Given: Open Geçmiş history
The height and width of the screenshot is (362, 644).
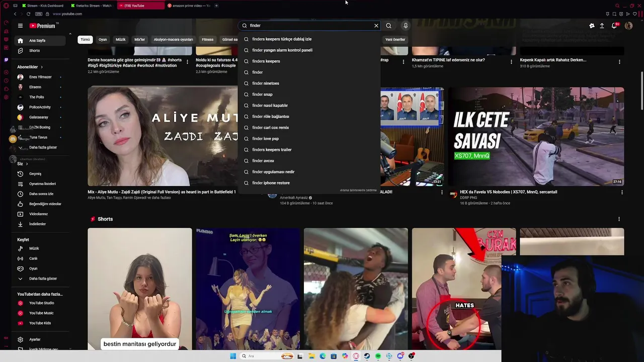Looking at the screenshot, I should tap(40, 174).
